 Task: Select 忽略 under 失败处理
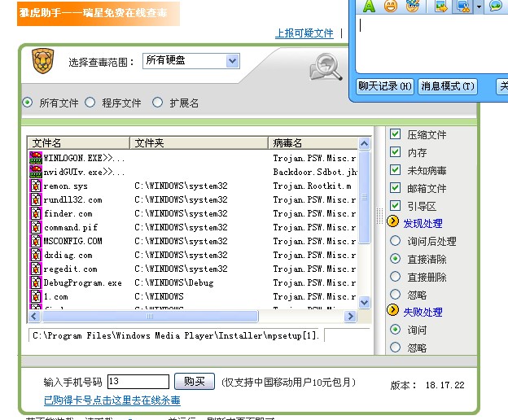[x=396, y=347]
